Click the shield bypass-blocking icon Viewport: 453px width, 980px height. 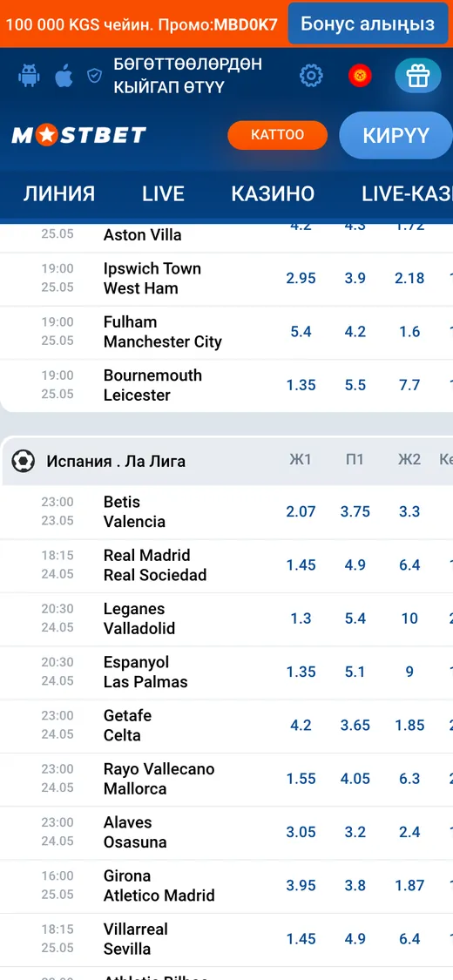coord(94,77)
